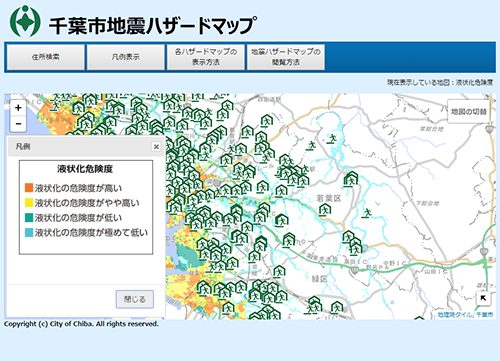Click running-person evacuation icon near 下総台地
This screenshot has height=361, width=500.
[x=367, y=213]
